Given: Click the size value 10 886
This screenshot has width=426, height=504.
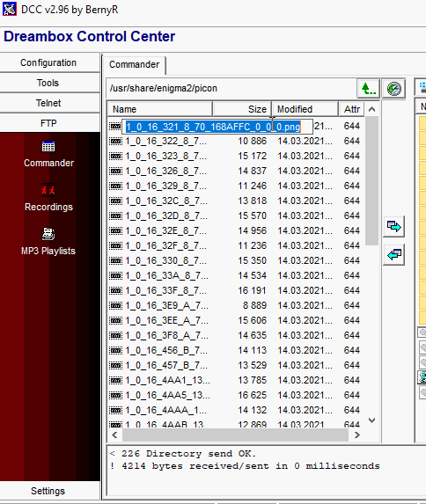Looking at the screenshot, I should point(253,141).
